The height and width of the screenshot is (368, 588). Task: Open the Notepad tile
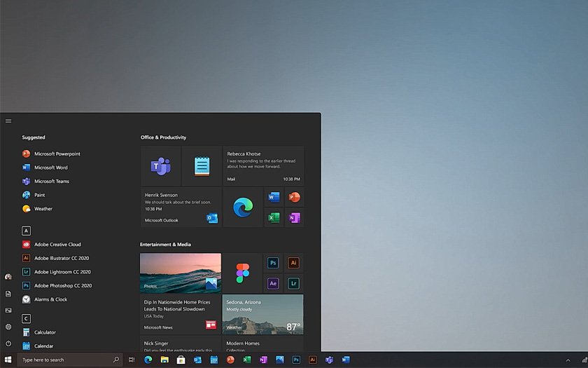point(202,166)
